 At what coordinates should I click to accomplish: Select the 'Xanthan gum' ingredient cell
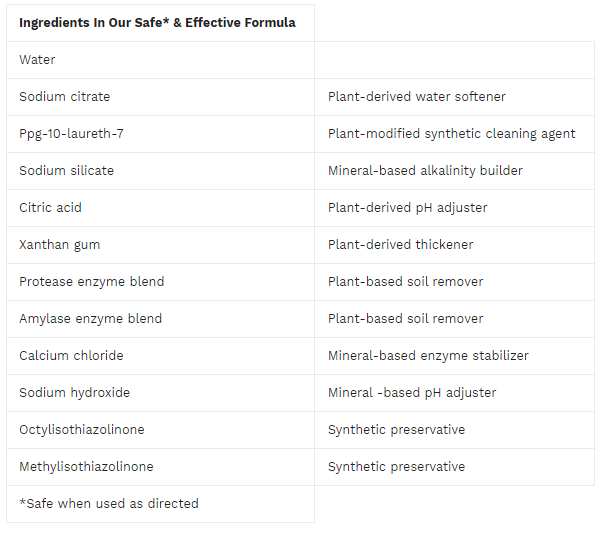60,245
